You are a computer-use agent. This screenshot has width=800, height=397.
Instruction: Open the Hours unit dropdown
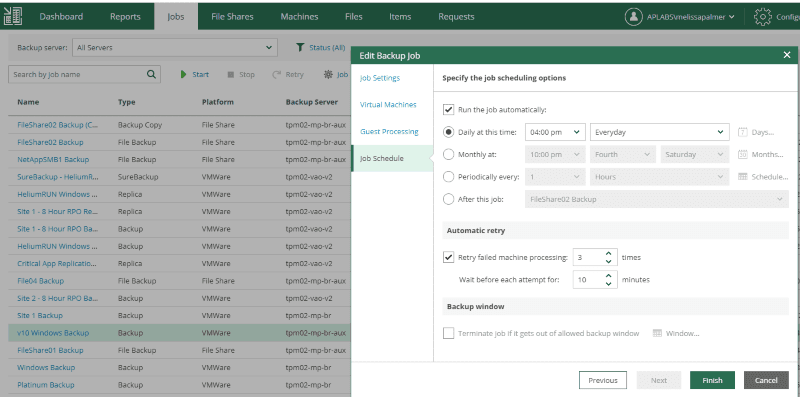coord(659,177)
